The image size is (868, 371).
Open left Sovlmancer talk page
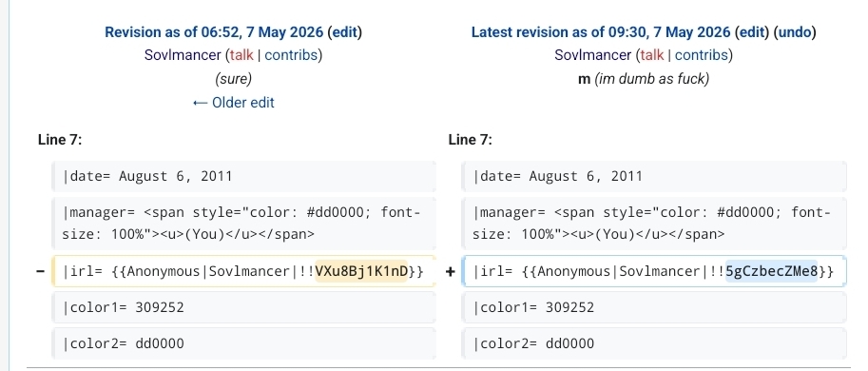(x=241, y=55)
